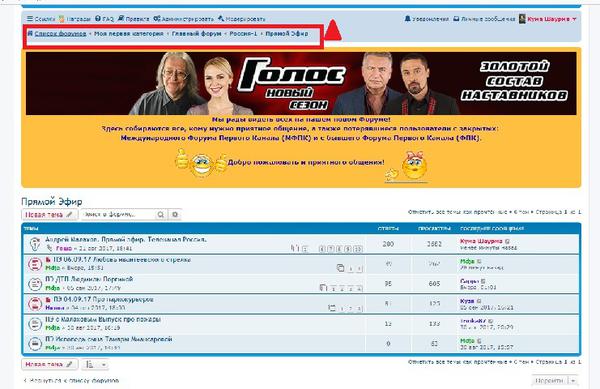Go to page 4 of ПЭ ДТП topic
Viewport: 600px width, 389px height.
[x=359, y=289]
